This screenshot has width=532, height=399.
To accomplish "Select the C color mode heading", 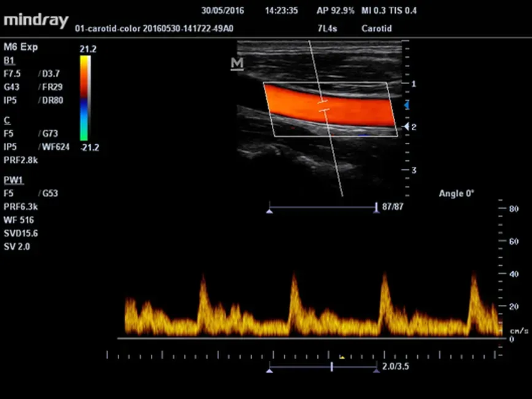I will tap(7, 120).
